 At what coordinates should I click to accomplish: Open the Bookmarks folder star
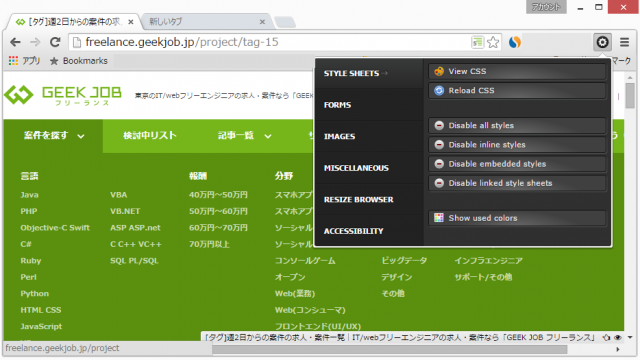[54, 61]
